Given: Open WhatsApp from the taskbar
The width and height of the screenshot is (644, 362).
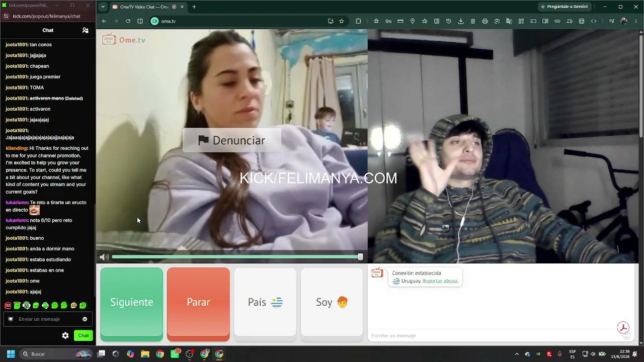Looking at the screenshot, I should click(x=175, y=354).
